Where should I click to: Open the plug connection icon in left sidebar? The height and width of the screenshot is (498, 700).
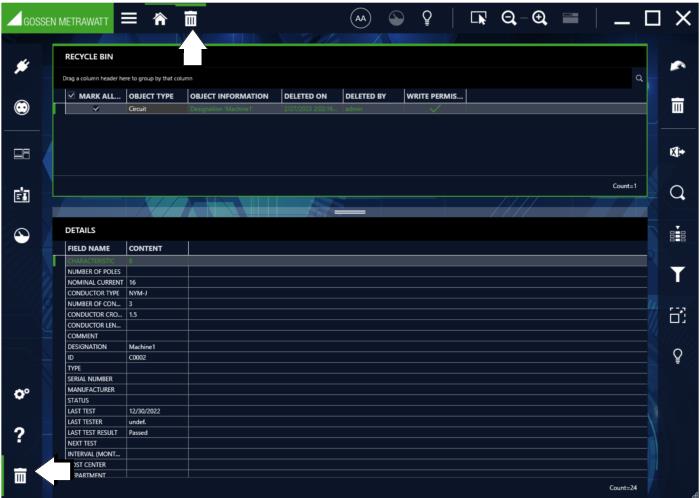pyautogui.click(x=21, y=66)
